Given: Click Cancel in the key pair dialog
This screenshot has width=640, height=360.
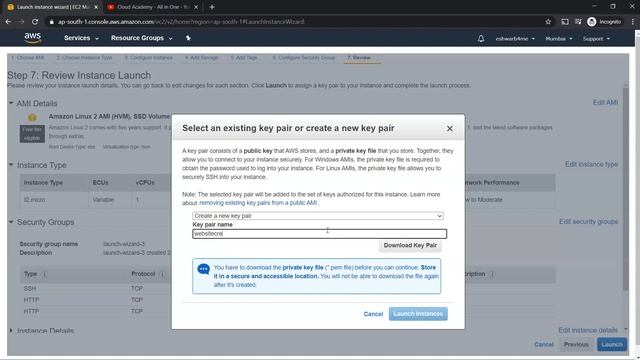Looking at the screenshot, I should 373,314.
